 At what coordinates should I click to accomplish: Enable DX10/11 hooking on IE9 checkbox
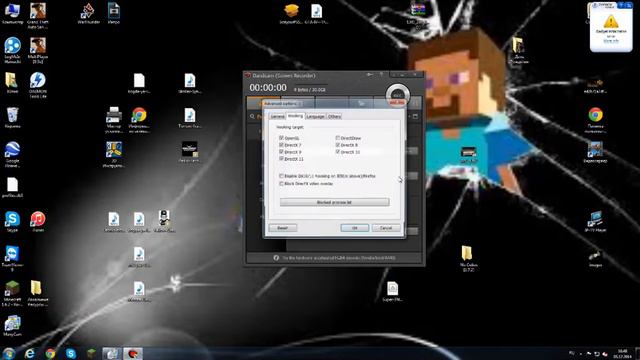tap(281, 176)
